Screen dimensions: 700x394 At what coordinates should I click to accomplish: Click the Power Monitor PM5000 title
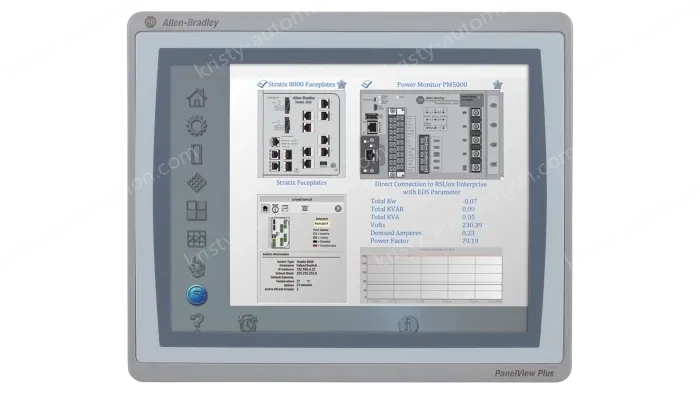coord(432,84)
